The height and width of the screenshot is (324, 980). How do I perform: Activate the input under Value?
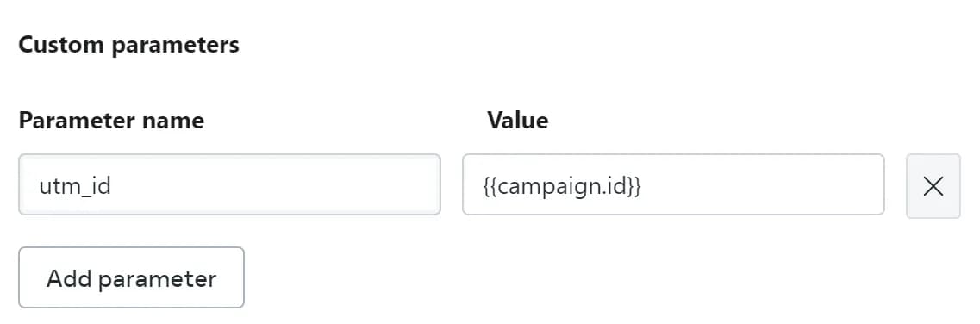[673, 184]
